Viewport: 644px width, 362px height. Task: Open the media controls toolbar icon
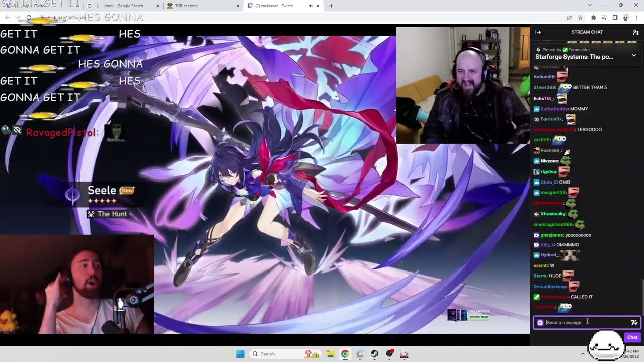click(x=604, y=18)
